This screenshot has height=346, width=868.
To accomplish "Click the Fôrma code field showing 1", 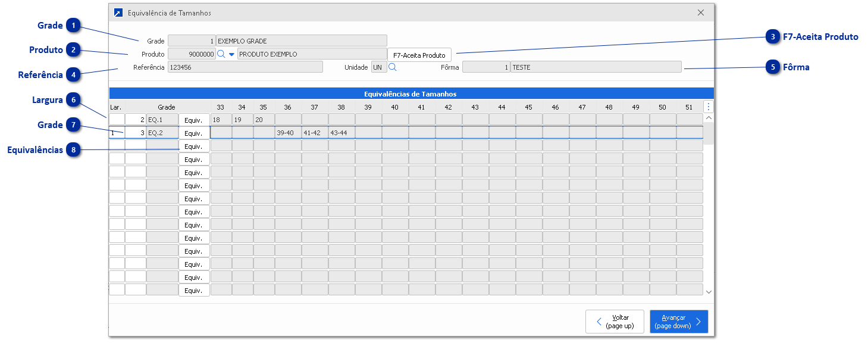I will tap(486, 67).
